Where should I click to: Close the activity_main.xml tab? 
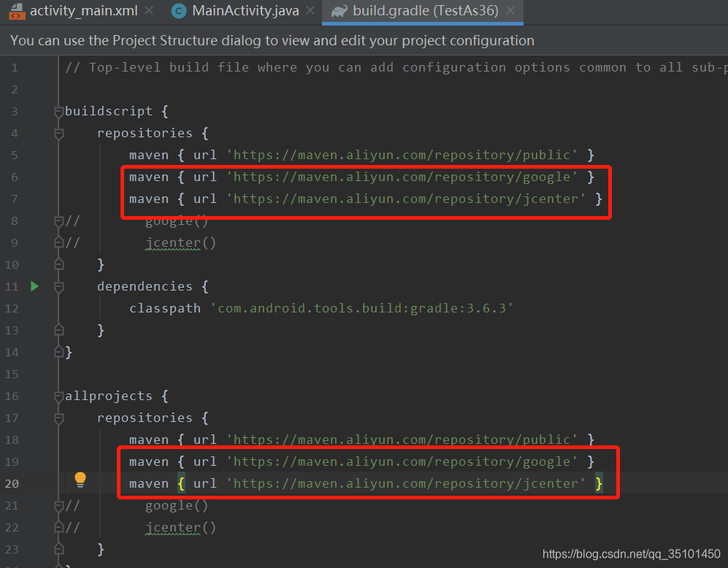point(148,12)
